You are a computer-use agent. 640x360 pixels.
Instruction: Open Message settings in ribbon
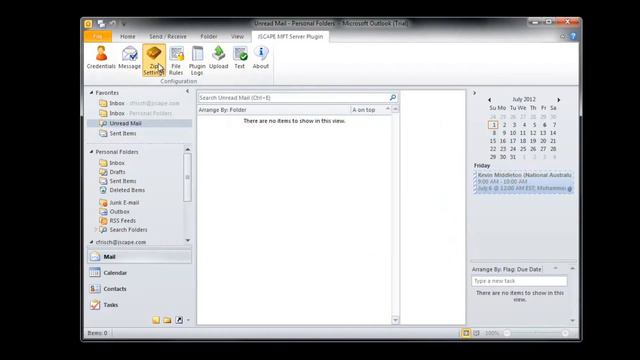pos(129,58)
